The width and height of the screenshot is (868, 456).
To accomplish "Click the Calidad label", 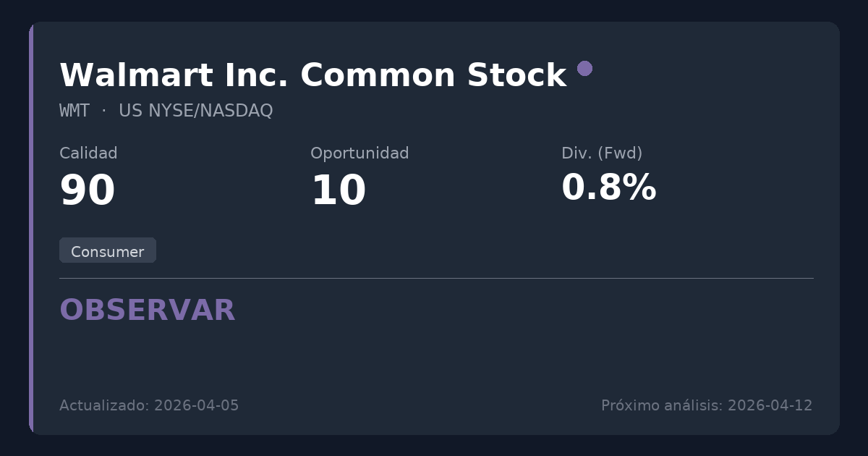I will click(x=88, y=153).
